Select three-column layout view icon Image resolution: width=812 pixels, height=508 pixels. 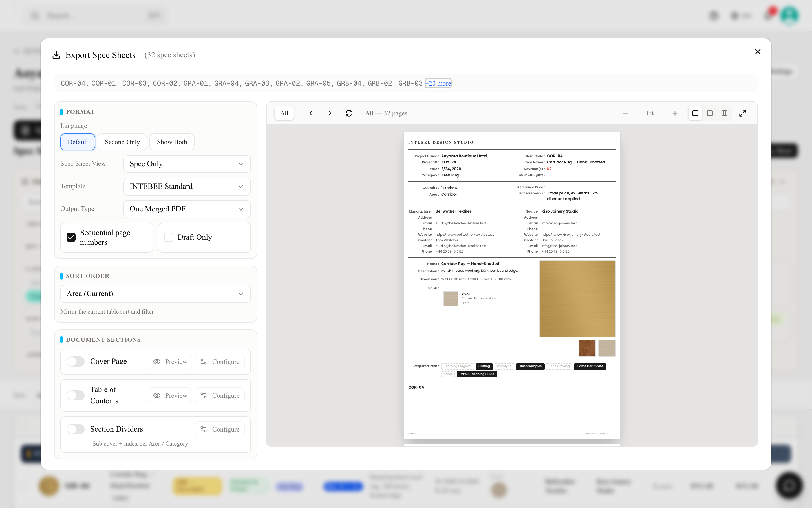[724, 113]
